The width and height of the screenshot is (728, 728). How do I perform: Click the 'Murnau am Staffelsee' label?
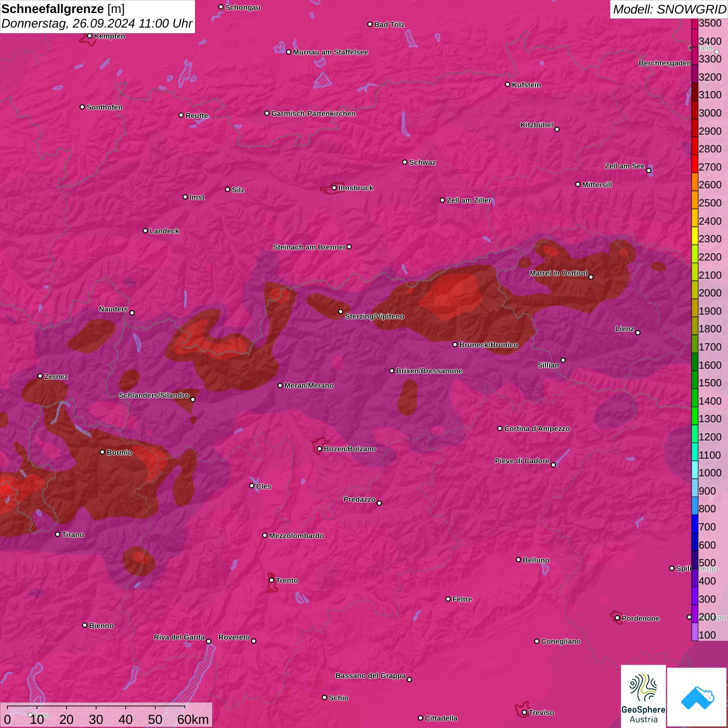[330, 52]
